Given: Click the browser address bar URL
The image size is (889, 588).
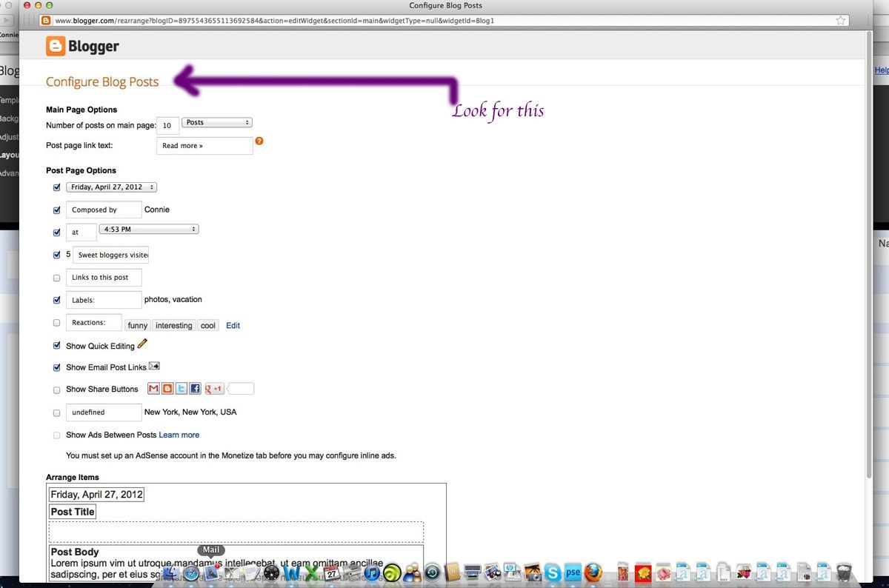Looking at the screenshot, I should [x=274, y=21].
